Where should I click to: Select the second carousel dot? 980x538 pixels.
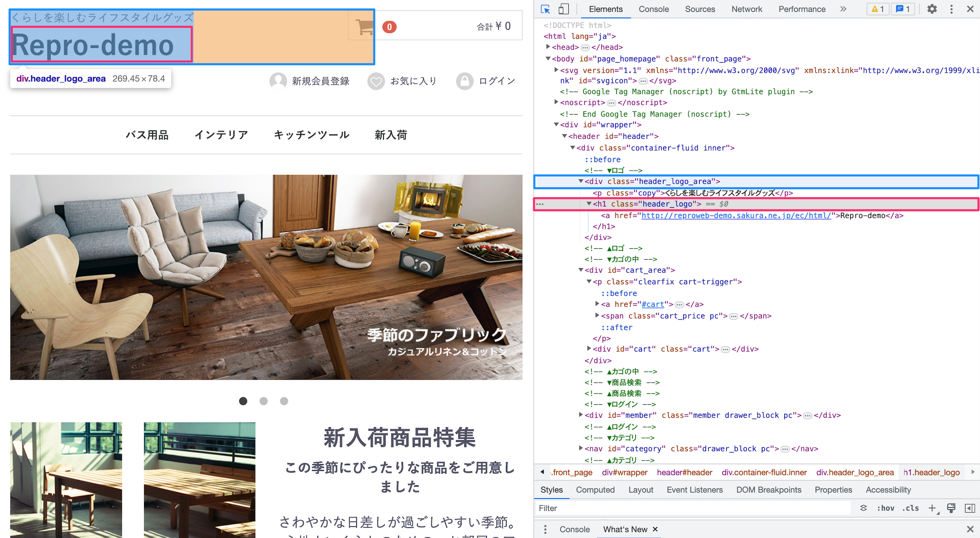pyautogui.click(x=264, y=401)
